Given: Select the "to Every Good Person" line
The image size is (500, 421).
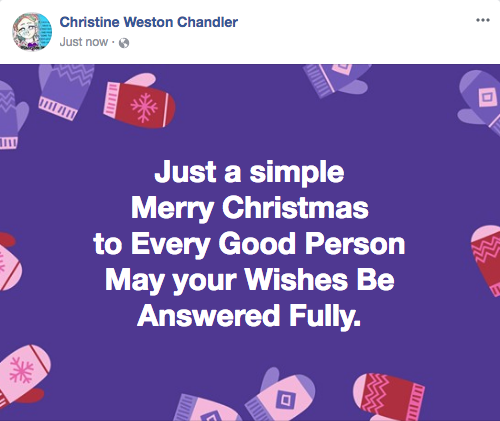Looking at the screenshot, I should click(x=249, y=244).
